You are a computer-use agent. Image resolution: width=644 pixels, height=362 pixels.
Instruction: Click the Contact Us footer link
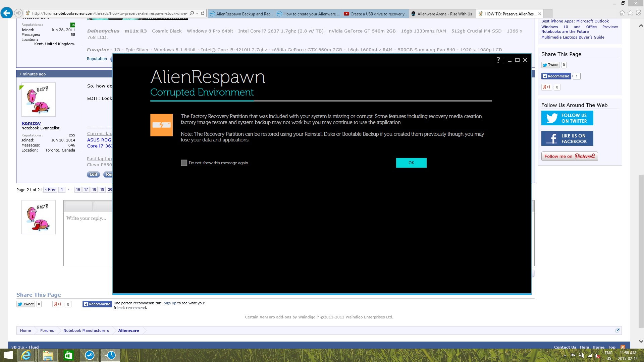[565, 347]
